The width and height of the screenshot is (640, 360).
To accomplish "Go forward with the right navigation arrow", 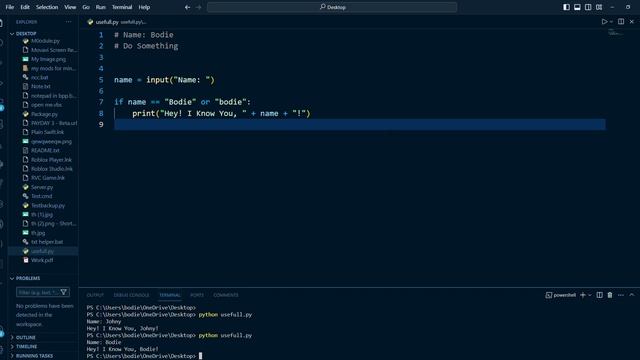I will click(198, 7).
